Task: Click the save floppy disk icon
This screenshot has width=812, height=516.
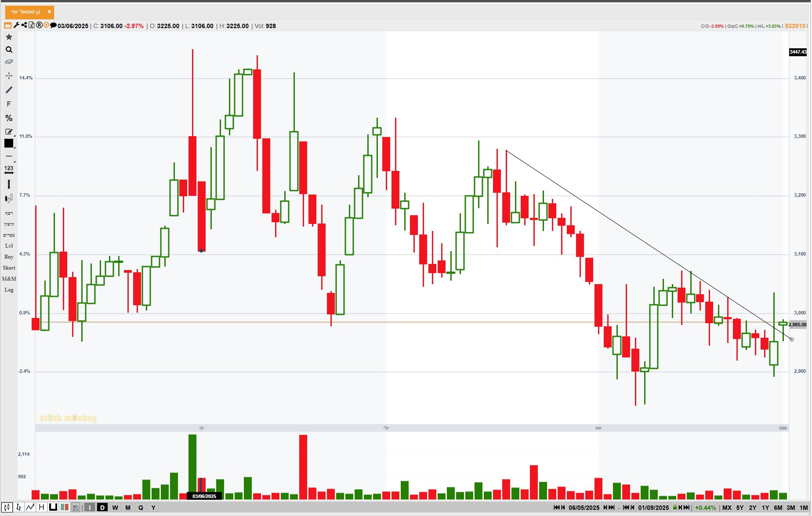Action: click(76, 508)
